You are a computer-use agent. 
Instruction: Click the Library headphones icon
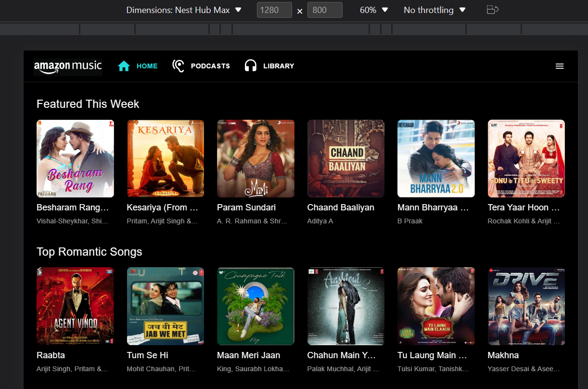[x=251, y=66]
